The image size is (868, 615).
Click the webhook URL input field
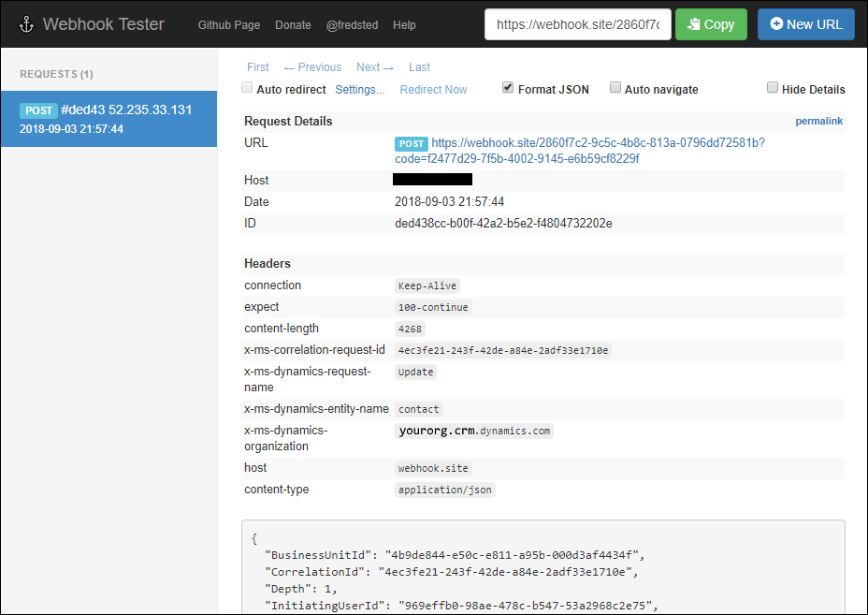click(577, 24)
